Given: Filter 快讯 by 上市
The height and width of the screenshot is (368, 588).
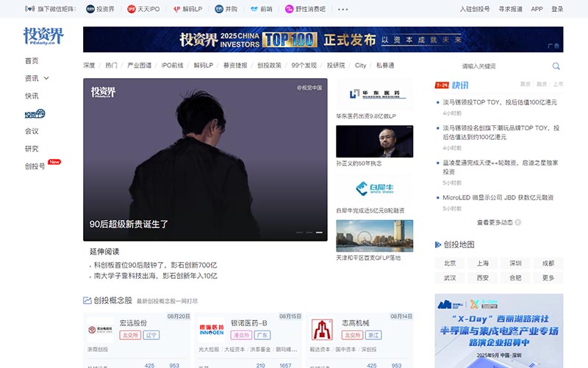Looking at the screenshot, I should tap(558, 84).
